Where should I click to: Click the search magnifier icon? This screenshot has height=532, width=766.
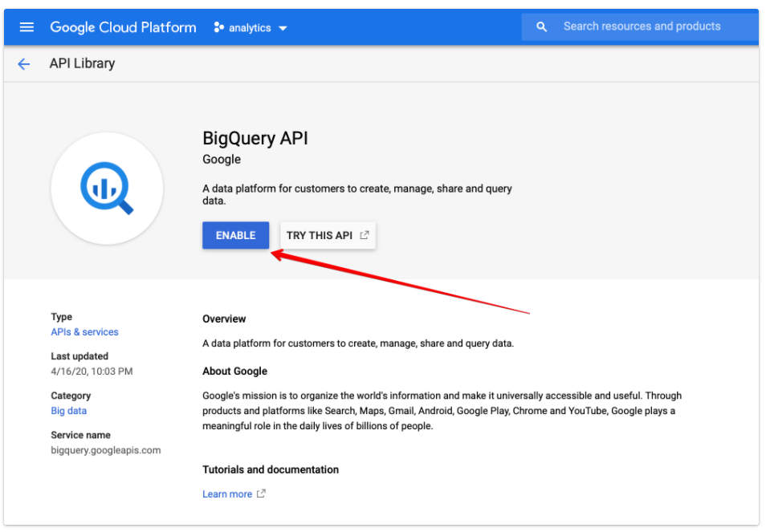(541, 26)
